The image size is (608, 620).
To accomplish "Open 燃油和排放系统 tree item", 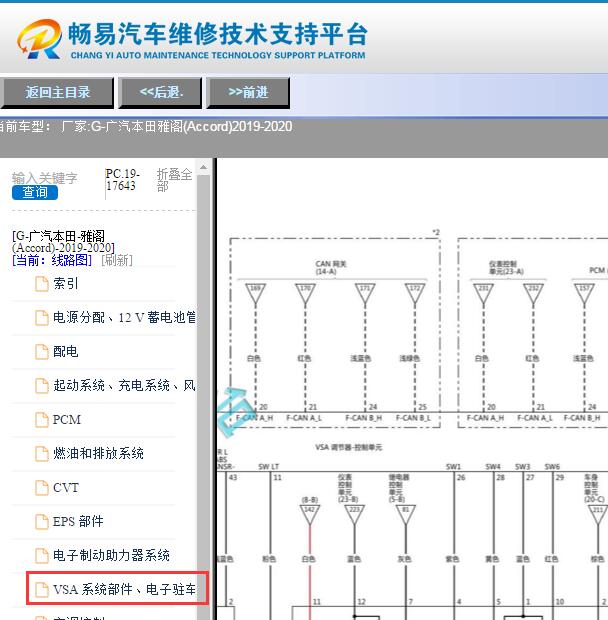I will tap(98, 453).
